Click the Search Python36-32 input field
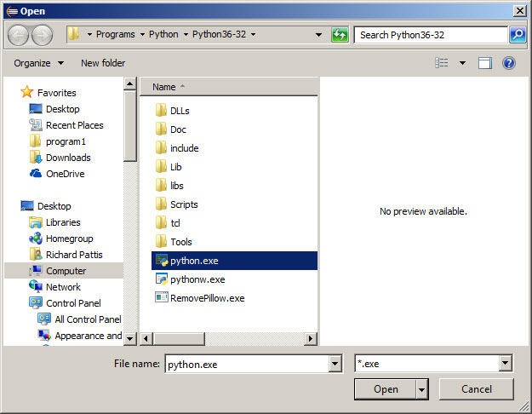Screen dimensions: 532x414 pyautogui.click(x=431, y=35)
